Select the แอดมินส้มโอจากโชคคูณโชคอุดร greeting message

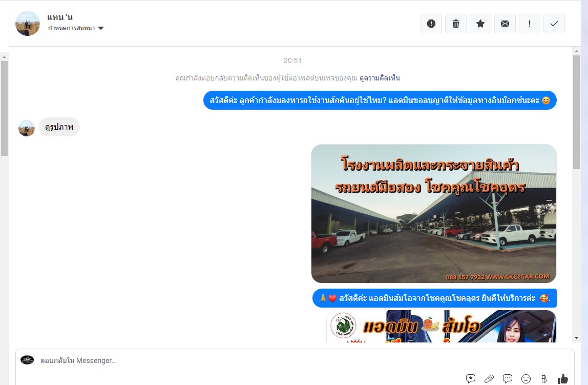click(x=434, y=298)
